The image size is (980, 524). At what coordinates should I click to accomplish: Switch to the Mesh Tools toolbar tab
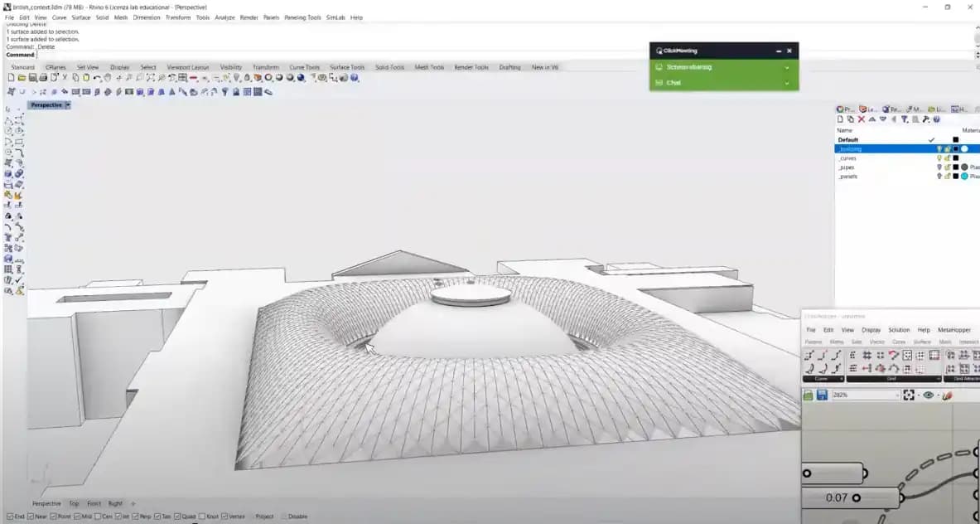pos(429,67)
